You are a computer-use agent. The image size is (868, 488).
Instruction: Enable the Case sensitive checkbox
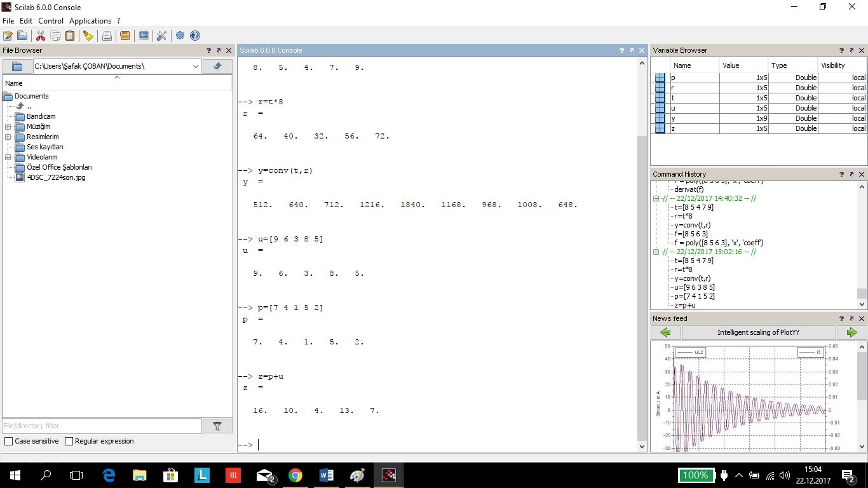pyautogui.click(x=8, y=441)
